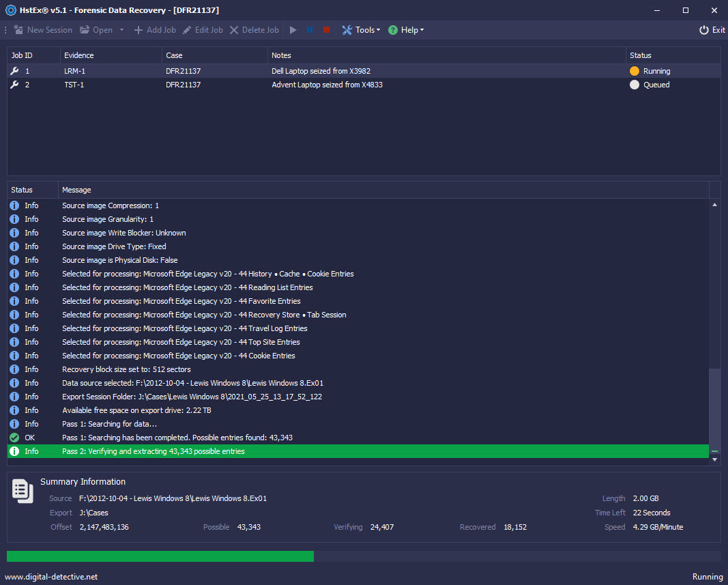The width and height of the screenshot is (728, 585).
Task: Click info icon for Recovery block size row
Action: tap(14, 369)
